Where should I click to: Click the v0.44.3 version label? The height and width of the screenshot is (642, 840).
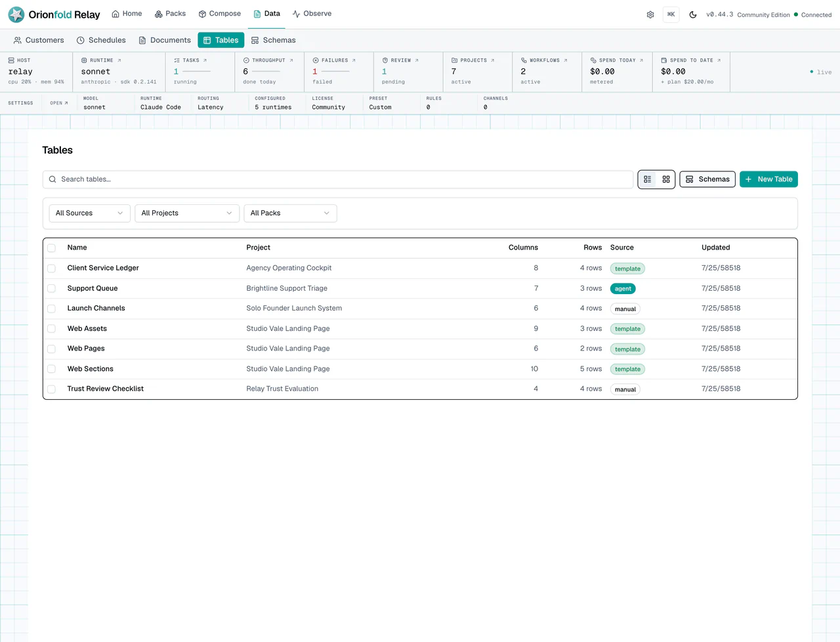tap(719, 14)
